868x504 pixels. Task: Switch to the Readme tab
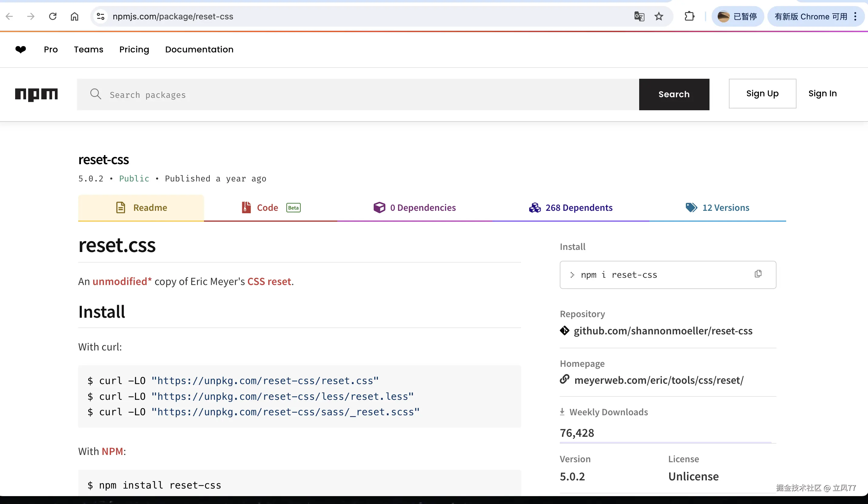141,207
